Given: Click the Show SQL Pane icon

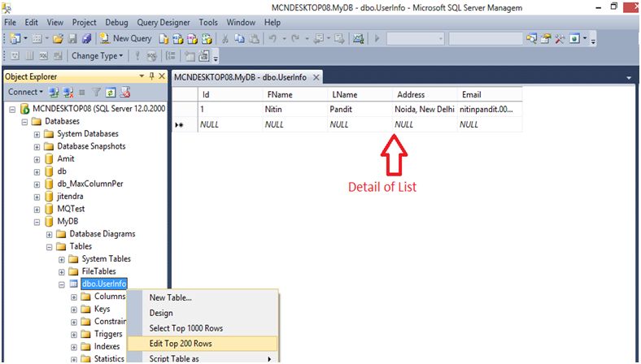Looking at the screenshot, I should [44, 56].
